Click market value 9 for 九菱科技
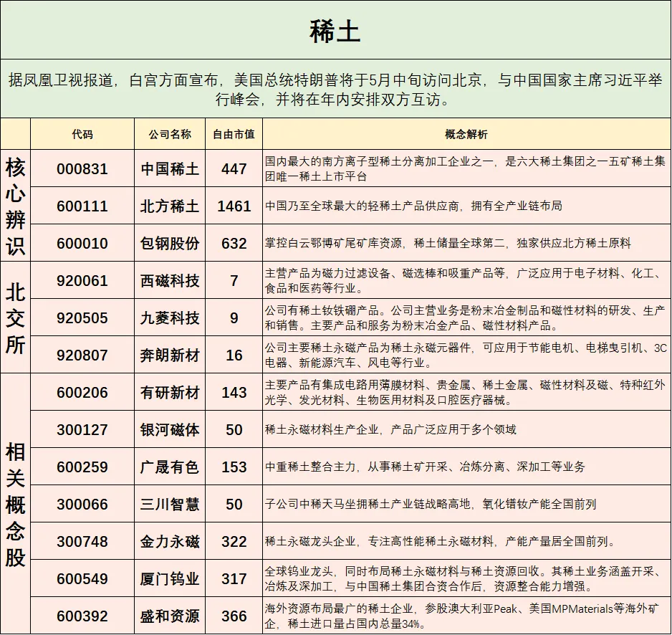672x635 pixels. pyautogui.click(x=234, y=318)
